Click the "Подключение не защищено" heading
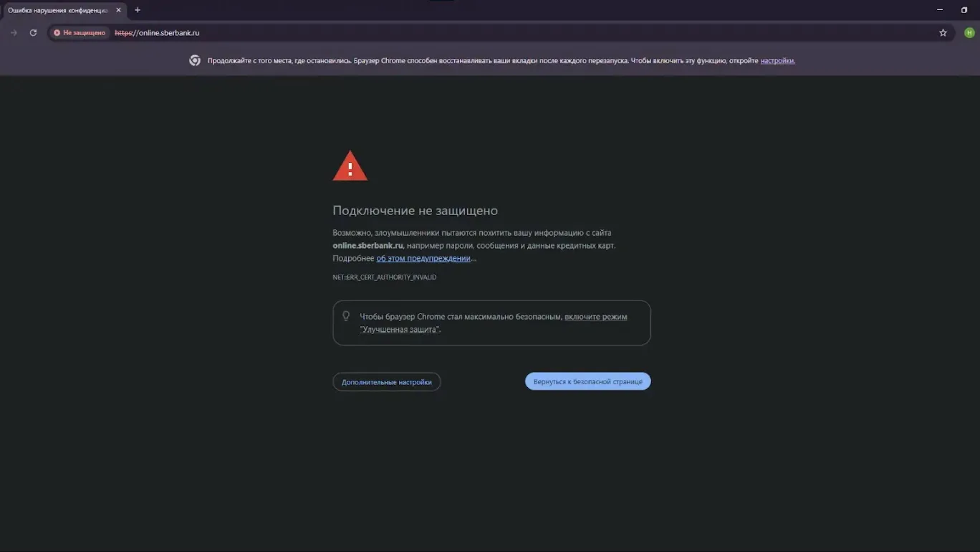 pyautogui.click(x=415, y=211)
